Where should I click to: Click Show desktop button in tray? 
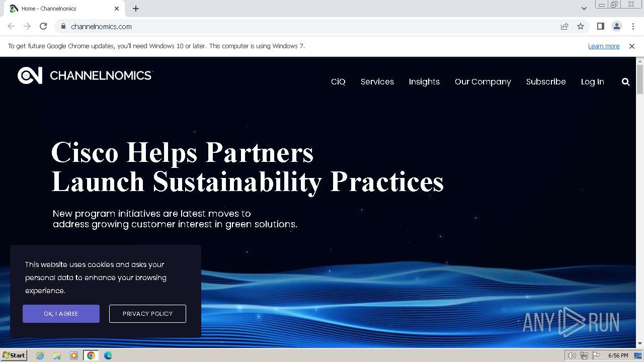point(638,355)
